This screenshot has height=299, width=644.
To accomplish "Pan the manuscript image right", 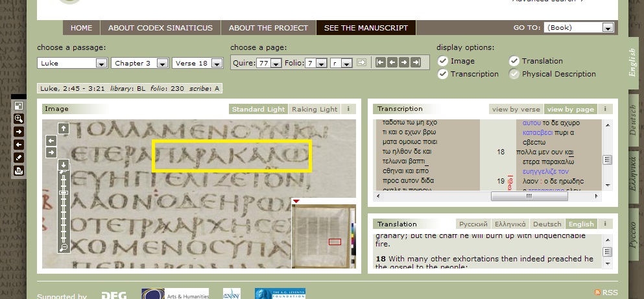I will (x=51, y=153).
